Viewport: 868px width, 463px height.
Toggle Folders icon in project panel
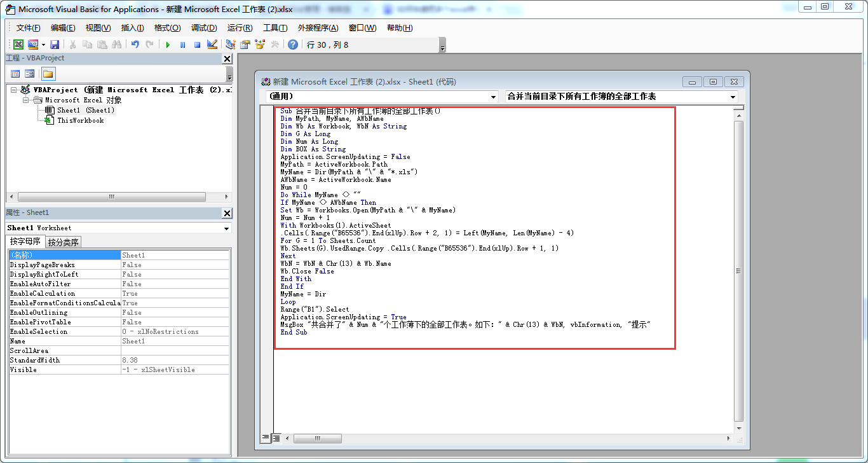tap(48, 74)
